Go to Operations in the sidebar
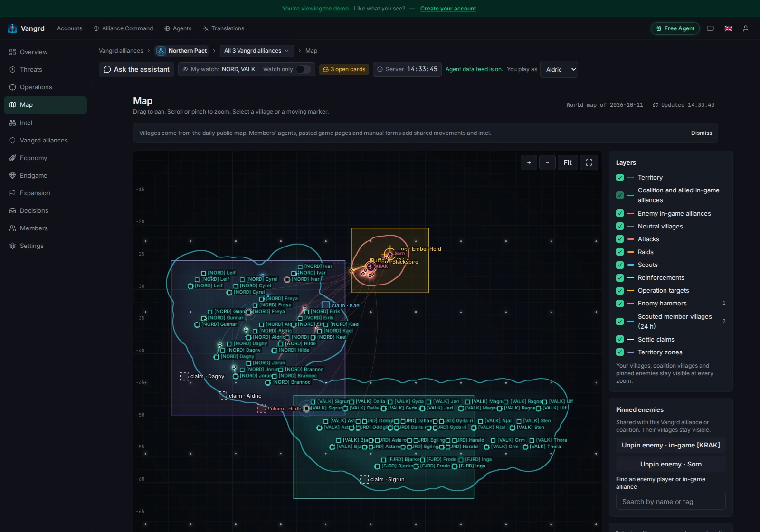The height and width of the screenshot is (532, 760). pos(45,87)
